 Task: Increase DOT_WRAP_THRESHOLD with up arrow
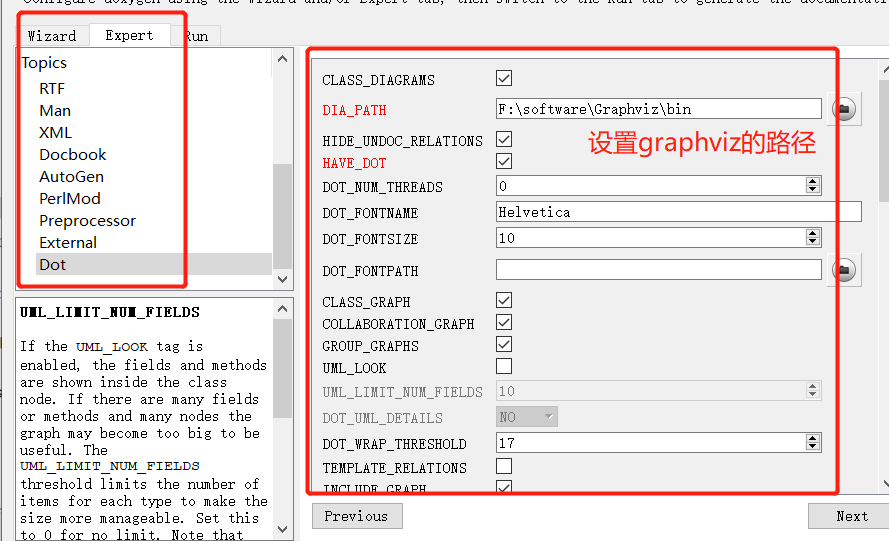click(x=812, y=438)
